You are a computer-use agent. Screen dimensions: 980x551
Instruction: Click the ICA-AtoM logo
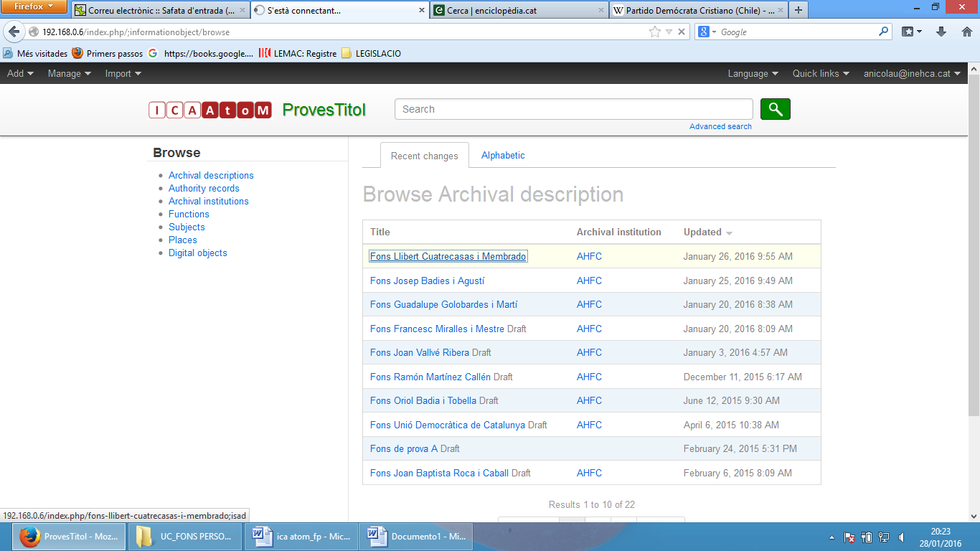pyautogui.click(x=210, y=110)
